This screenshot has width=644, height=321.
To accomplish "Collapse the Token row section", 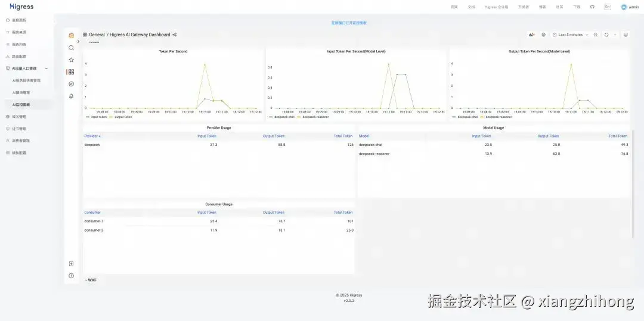I will pyautogui.click(x=92, y=42).
